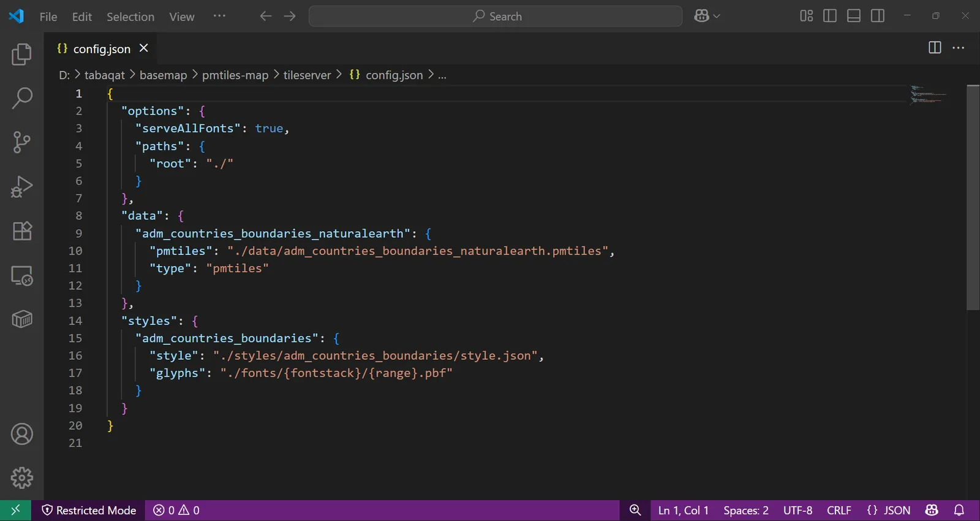Click the code minimap
The image size is (980, 521).
928,94
